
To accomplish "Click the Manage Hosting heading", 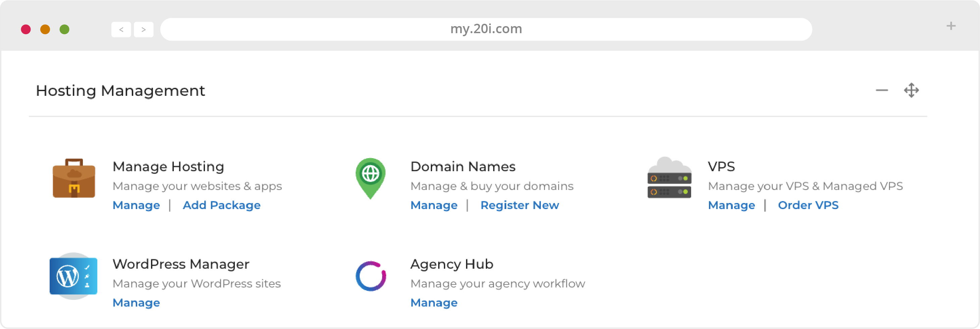I will point(168,167).
